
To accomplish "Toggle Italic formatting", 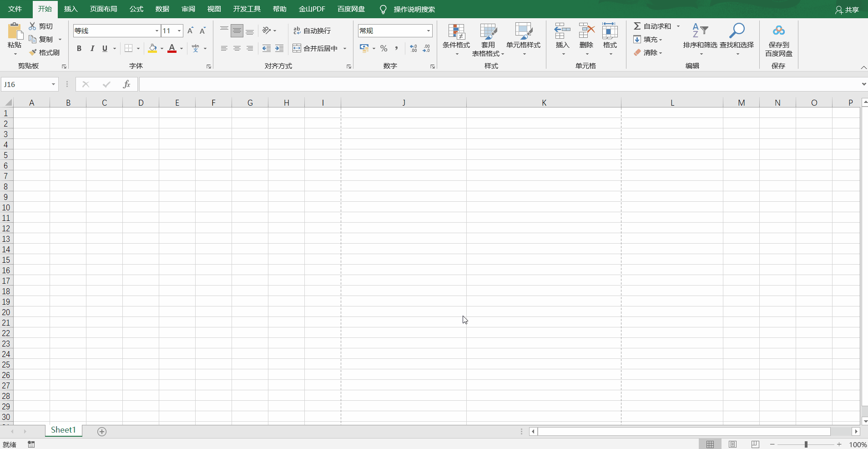I will [x=92, y=48].
